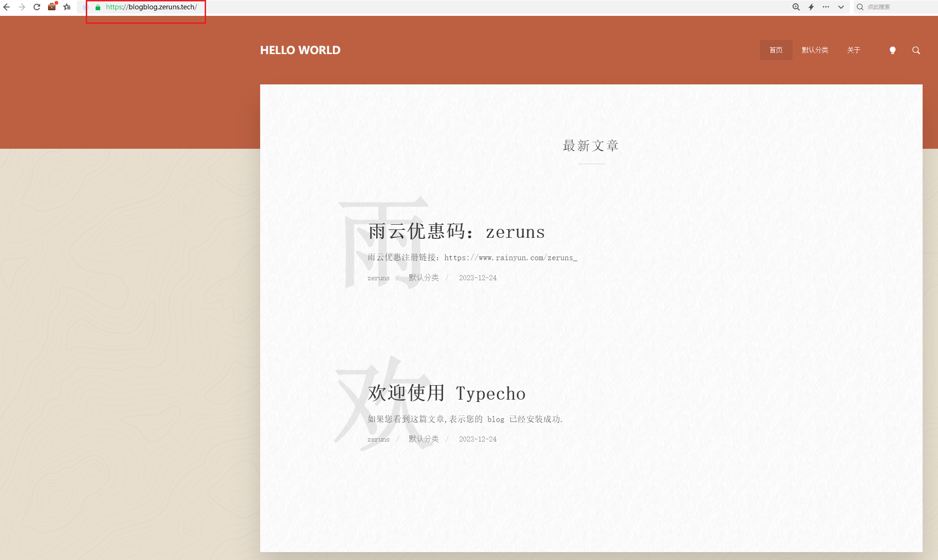Click the HELLO WORLD site title
This screenshot has width=938, height=560.
[x=300, y=50]
